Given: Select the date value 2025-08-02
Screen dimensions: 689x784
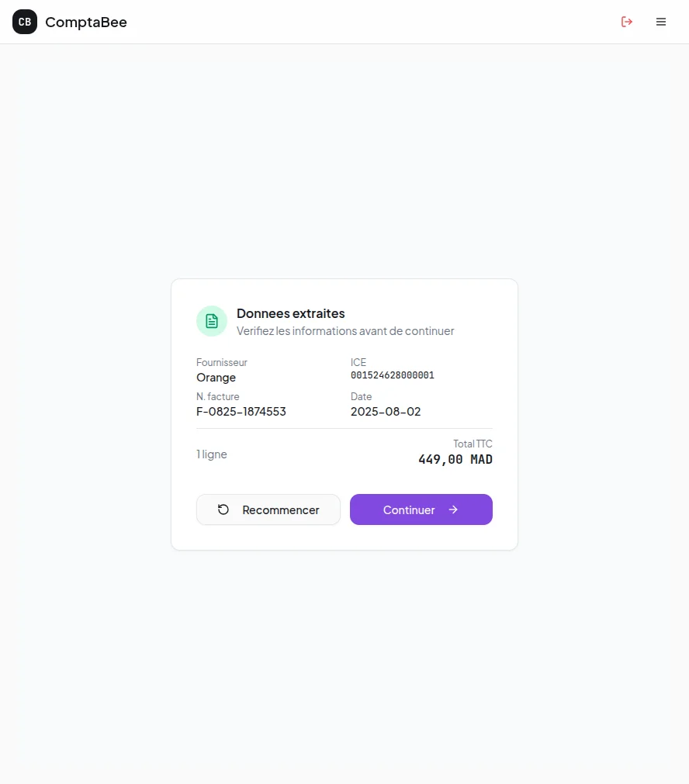Looking at the screenshot, I should [x=386, y=412].
